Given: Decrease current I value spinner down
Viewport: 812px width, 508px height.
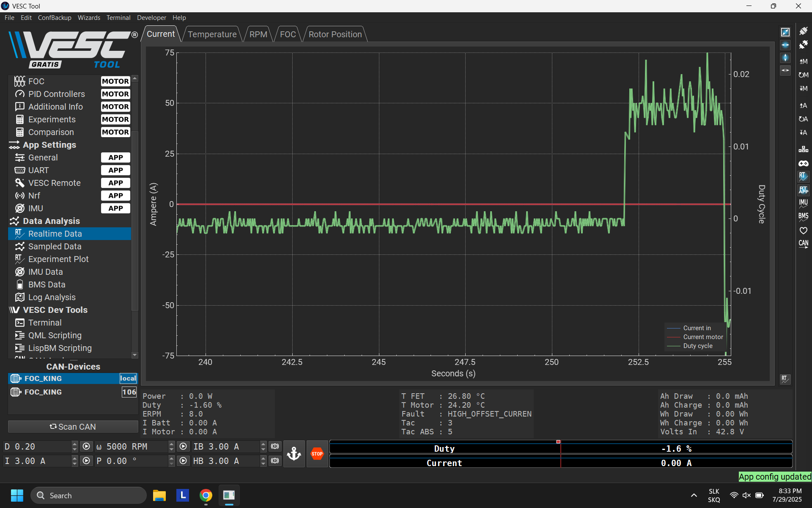Looking at the screenshot, I should [75, 464].
